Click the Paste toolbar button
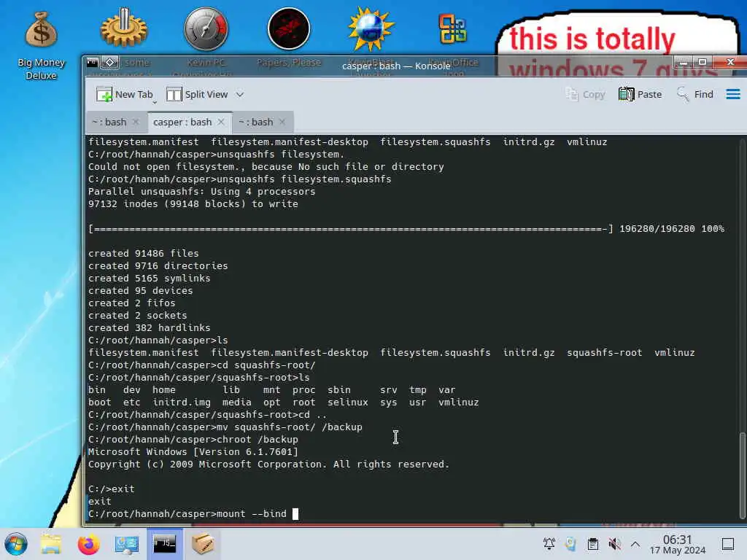This screenshot has height=560, width=747. [640, 94]
